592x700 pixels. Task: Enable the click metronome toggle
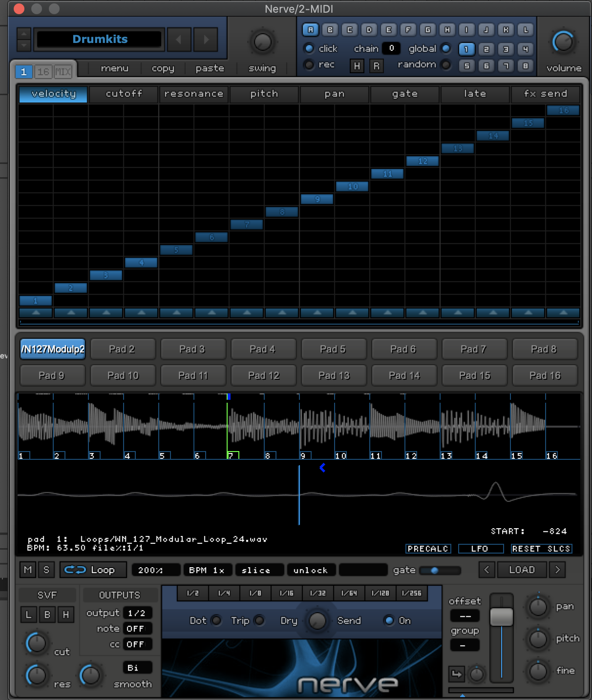click(x=309, y=48)
